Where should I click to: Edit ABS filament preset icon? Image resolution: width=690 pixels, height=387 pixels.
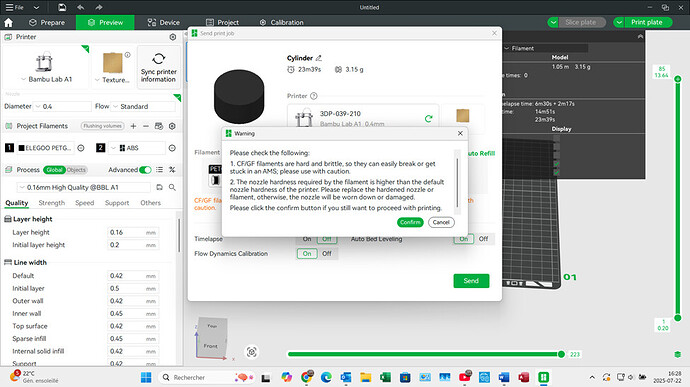pyautogui.click(x=172, y=148)
